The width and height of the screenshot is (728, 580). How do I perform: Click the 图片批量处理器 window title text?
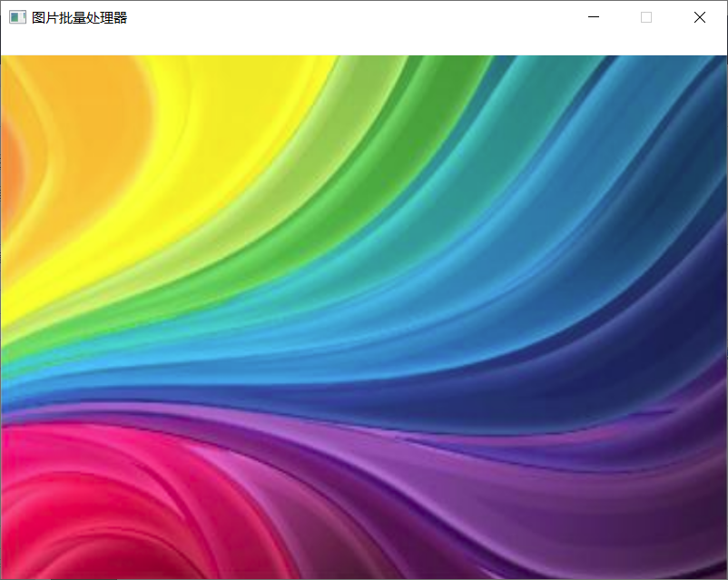[79, 17]
